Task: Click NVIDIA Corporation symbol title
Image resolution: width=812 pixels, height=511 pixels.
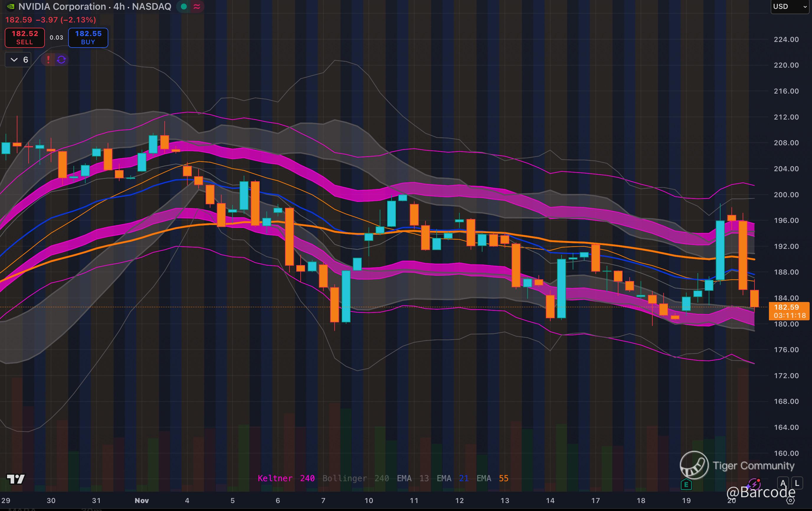Action: click(x=62, y=6)
